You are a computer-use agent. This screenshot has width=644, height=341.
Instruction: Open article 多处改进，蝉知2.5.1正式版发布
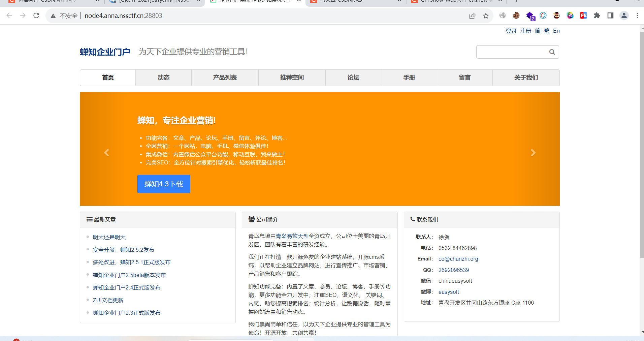coord(132,262)
